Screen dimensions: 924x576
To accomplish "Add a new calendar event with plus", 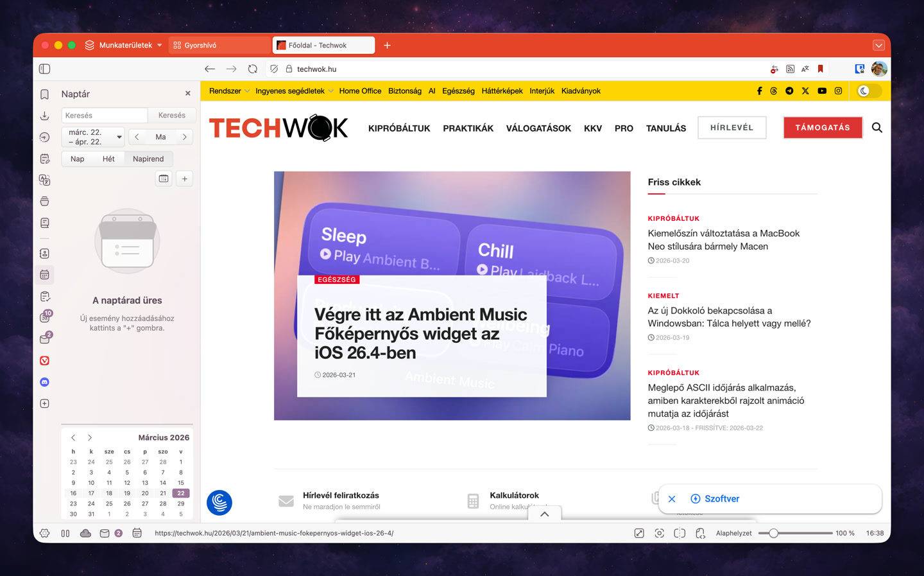I will coord(184,179).
